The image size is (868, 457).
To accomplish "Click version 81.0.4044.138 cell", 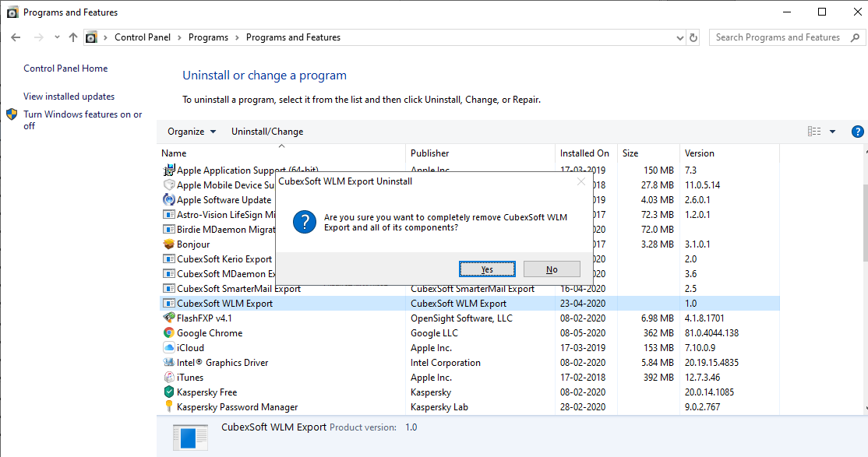I will click(x=711, y=333).
